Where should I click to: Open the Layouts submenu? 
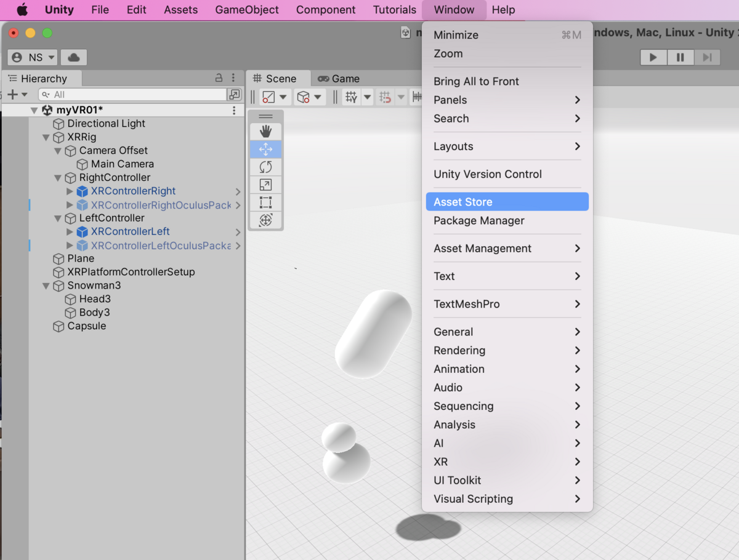point(507,146)
